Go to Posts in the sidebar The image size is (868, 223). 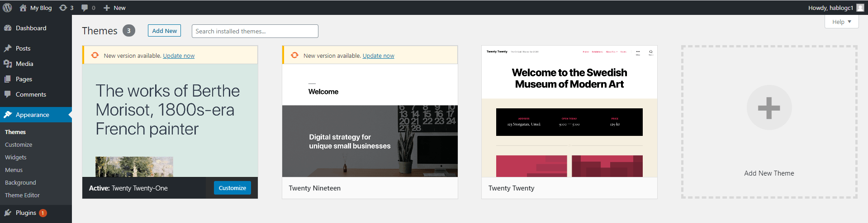pyautogui.click(x=36, y=48)
